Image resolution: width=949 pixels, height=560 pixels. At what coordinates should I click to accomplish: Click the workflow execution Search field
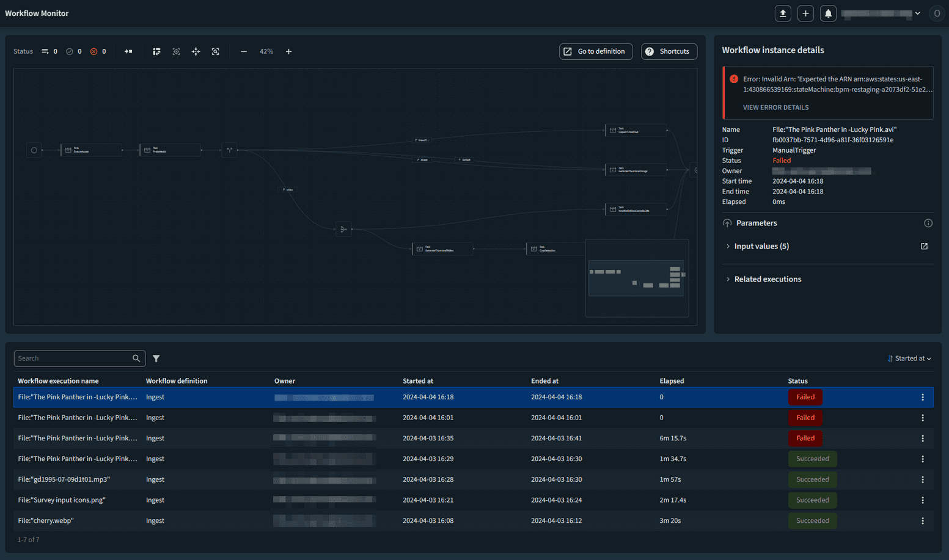[73, 358]
